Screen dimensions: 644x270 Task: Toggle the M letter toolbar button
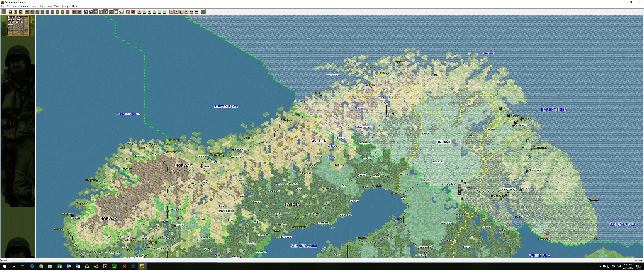[x=160, y=12]
